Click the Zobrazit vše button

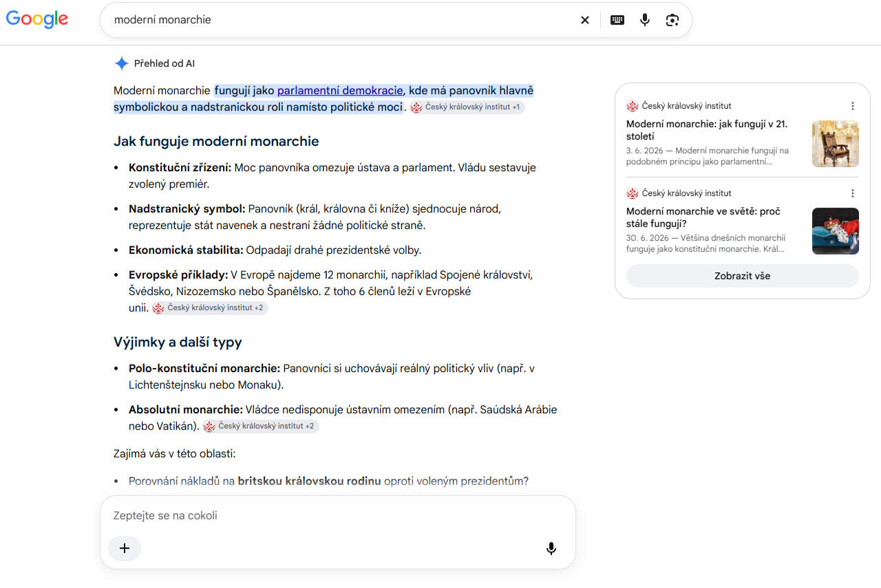tap(743, 276)
